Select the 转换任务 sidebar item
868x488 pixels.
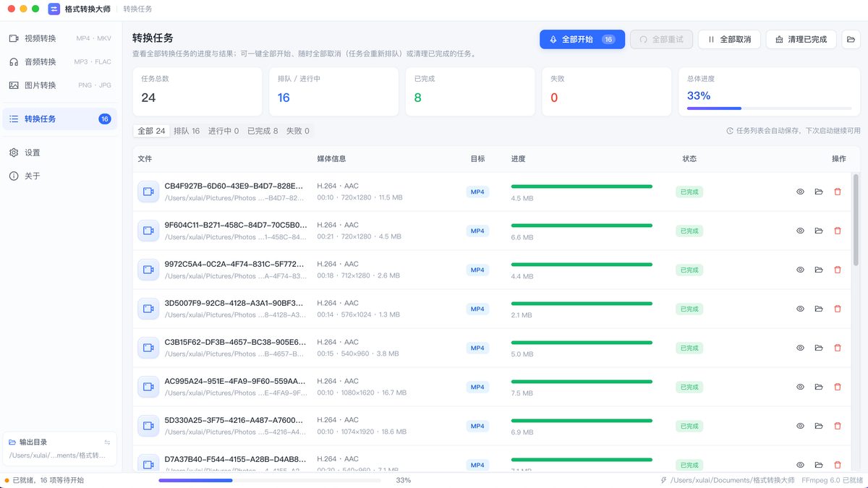coord(61,119)
